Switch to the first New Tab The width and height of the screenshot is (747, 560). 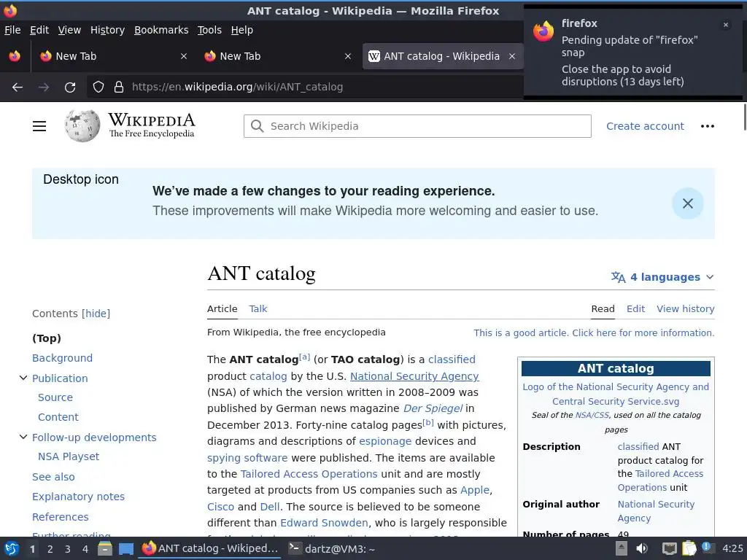(x=113, y=56)
